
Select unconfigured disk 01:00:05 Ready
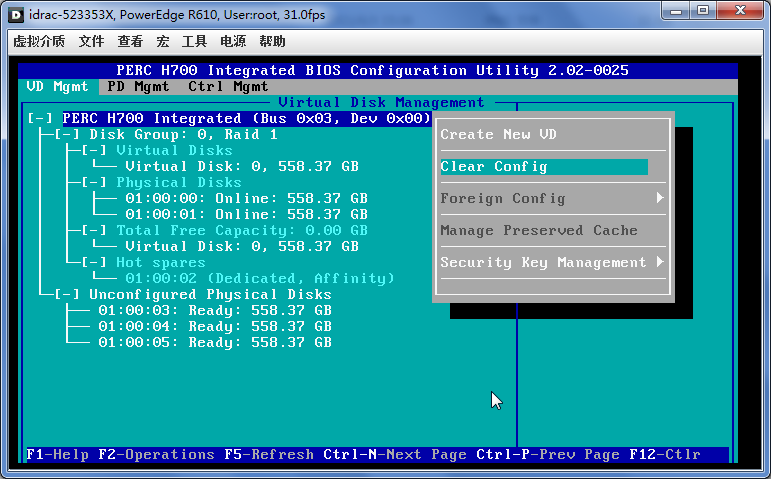pyautogui.click(x=215, y=343)
